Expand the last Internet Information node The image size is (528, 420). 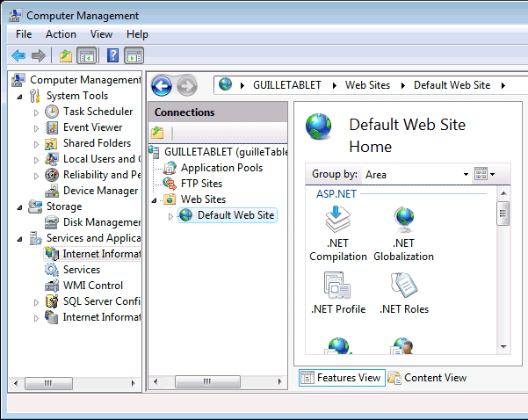36,318
